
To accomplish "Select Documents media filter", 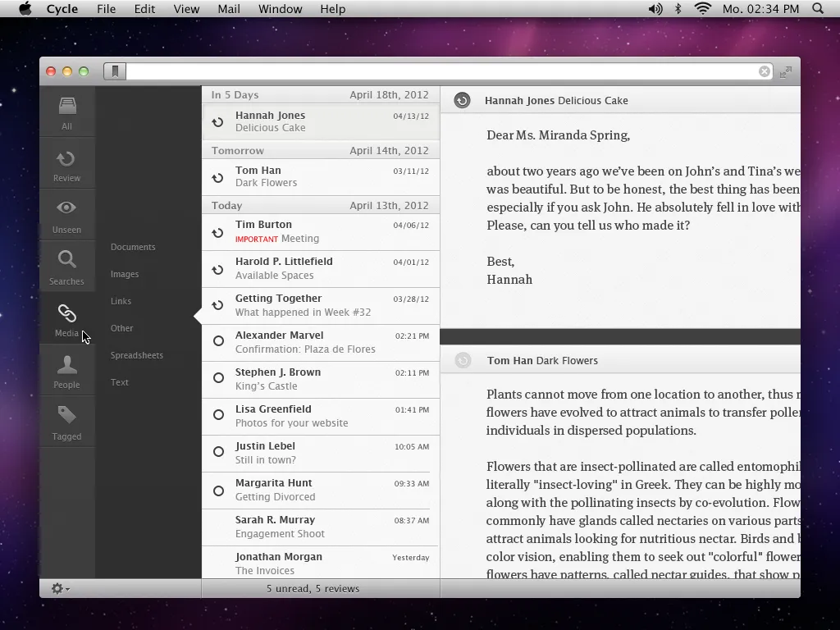I will (x=133, y=247).
